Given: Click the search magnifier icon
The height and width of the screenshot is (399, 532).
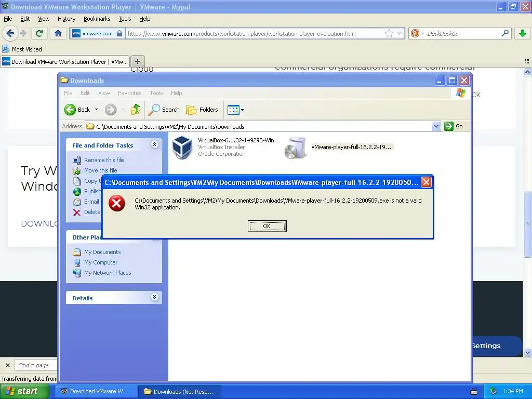Looking at the screenshot, I should (x=505, y=33).
